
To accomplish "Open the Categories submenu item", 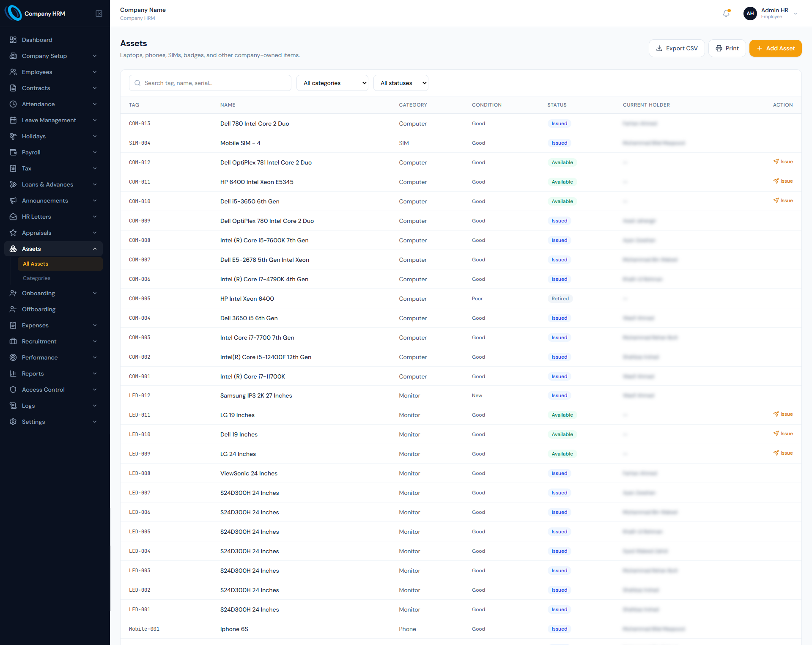I will pyautogui.click(x=60, y=278).
